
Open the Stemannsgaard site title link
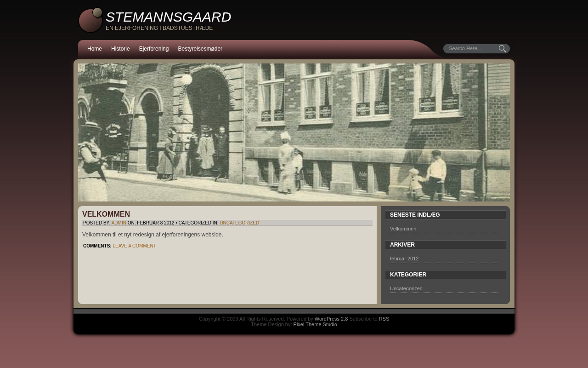click(168, 17)
